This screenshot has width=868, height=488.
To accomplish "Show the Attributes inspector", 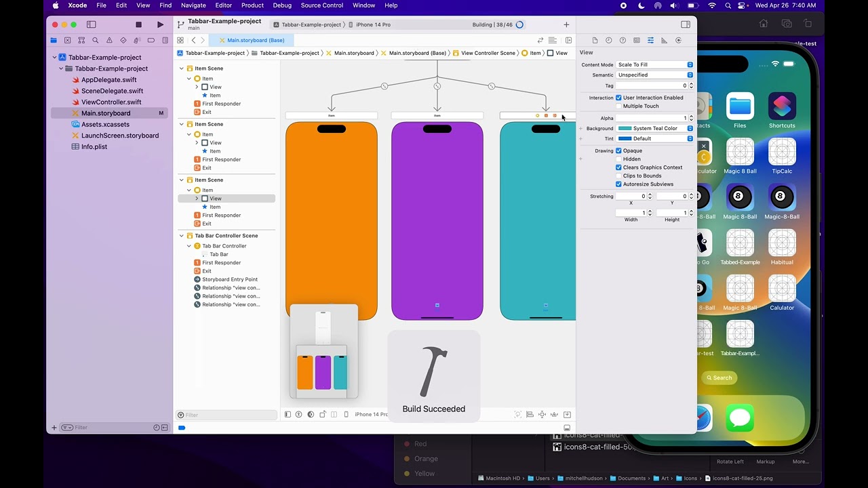I will tap(650, 41).
